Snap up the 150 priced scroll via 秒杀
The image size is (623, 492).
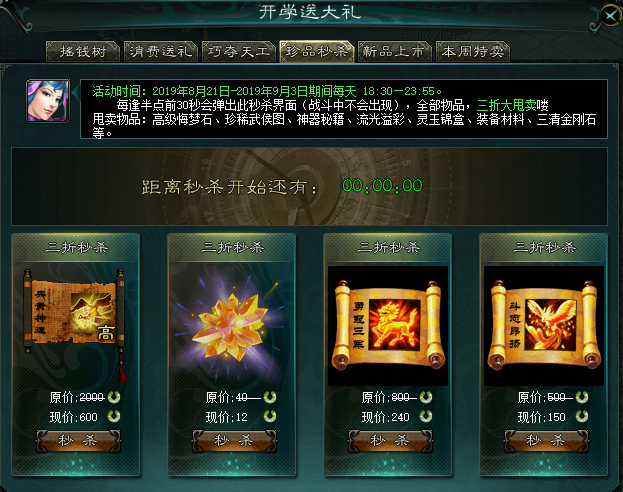546,441
